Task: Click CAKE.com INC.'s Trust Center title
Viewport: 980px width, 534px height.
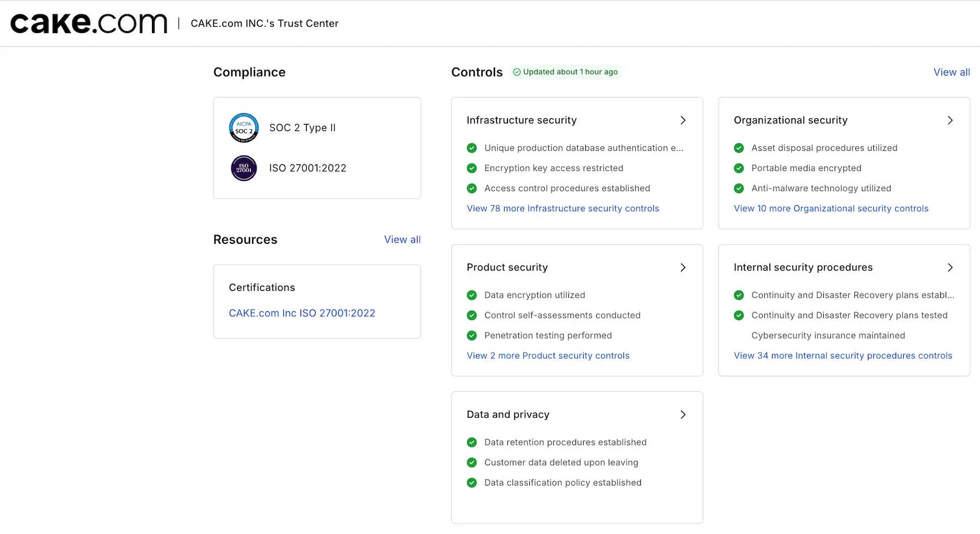Action: [265, 23]
